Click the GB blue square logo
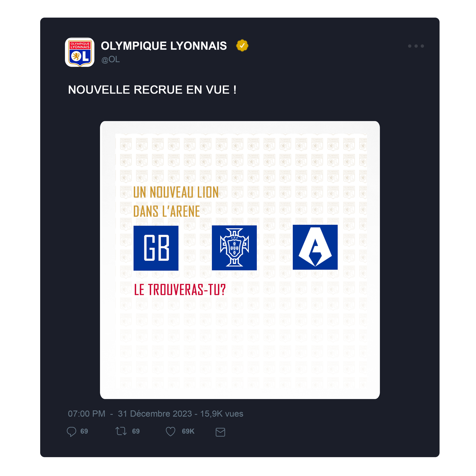 point(156,248)
